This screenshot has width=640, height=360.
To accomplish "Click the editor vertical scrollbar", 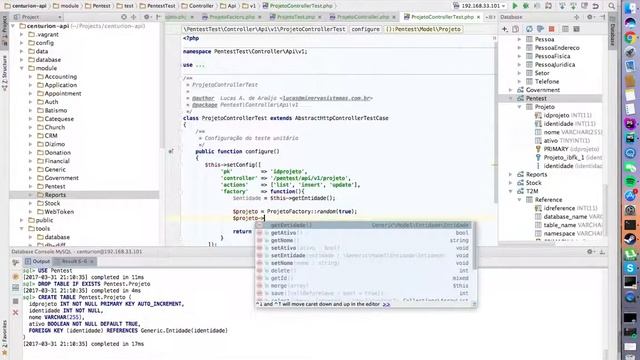I will point(496,122).
